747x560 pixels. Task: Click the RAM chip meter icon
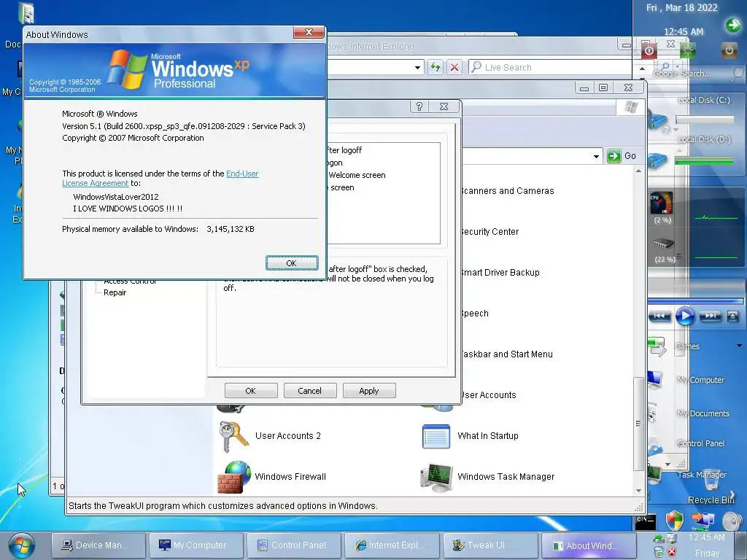[664, 244]
